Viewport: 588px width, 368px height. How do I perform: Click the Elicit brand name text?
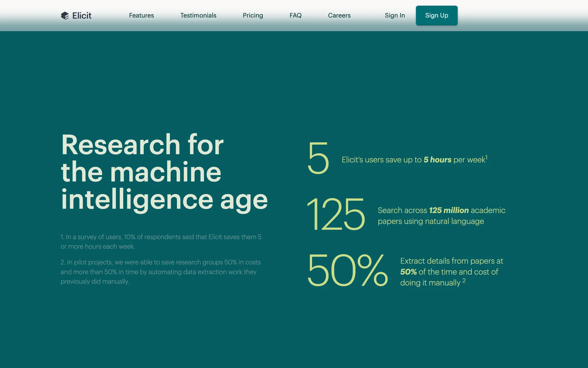click(82, 16)
